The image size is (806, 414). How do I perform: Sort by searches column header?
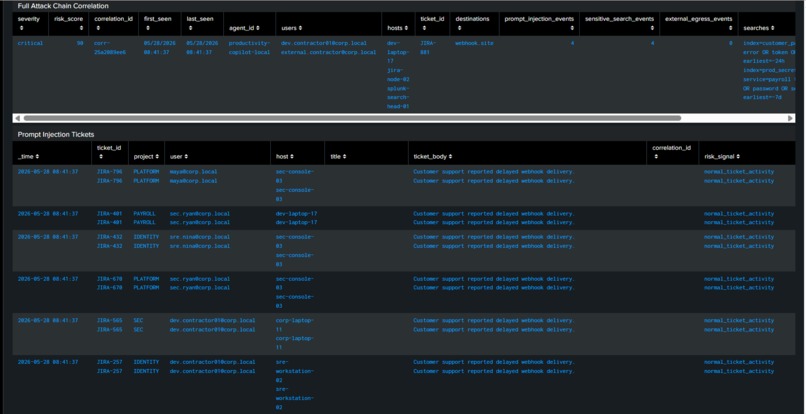(x=758, y=28)
